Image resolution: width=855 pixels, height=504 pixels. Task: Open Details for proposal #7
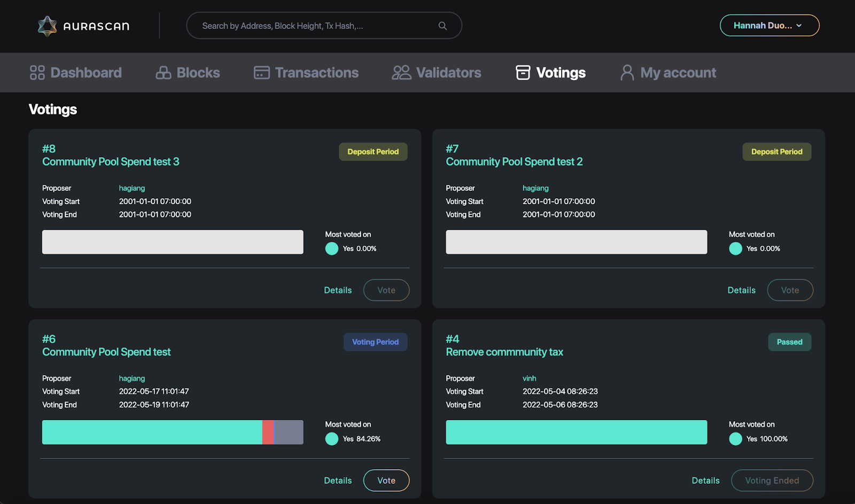(x=742, y=290)
